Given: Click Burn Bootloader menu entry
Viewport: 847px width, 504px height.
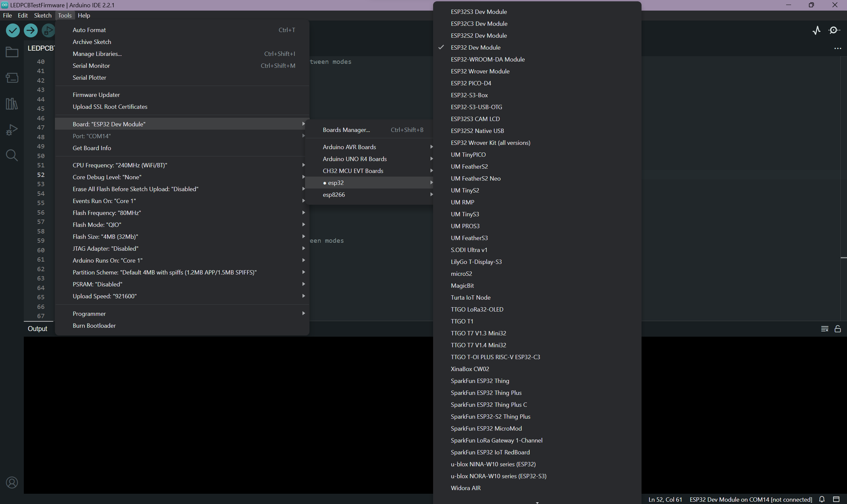Looking at the screenshot, I should point(182,326).
